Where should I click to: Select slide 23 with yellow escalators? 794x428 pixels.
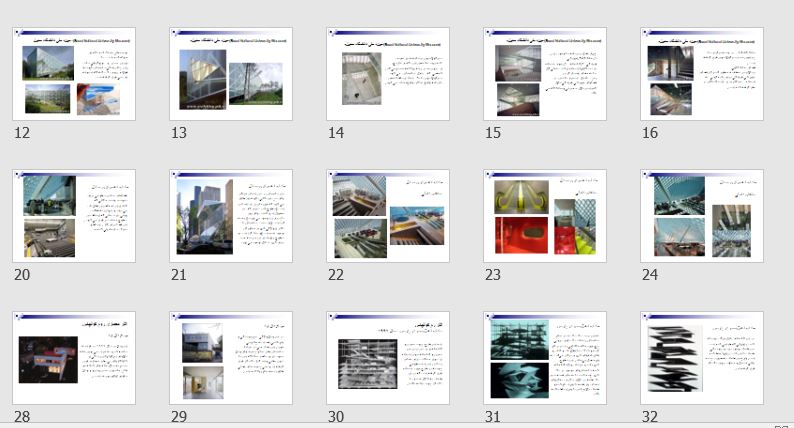(x=545, y=216)
